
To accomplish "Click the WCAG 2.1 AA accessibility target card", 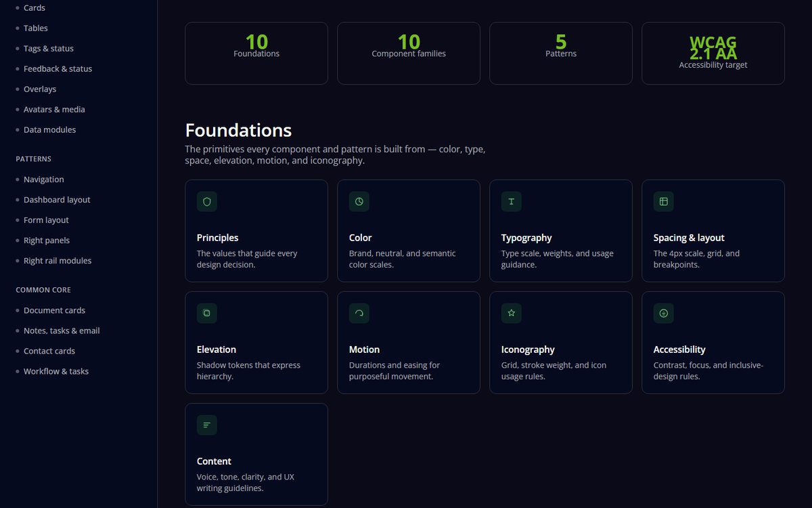I will (x=713, y=54).
